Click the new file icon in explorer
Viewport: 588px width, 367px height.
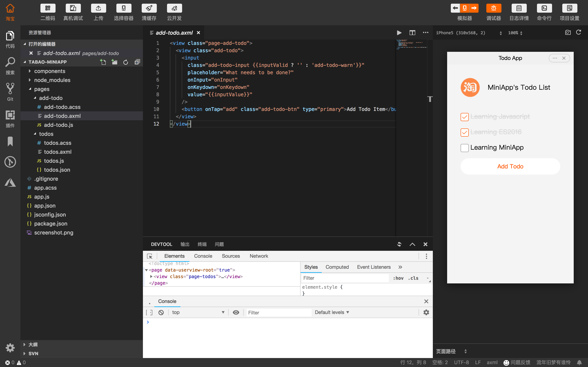(103, 62)
